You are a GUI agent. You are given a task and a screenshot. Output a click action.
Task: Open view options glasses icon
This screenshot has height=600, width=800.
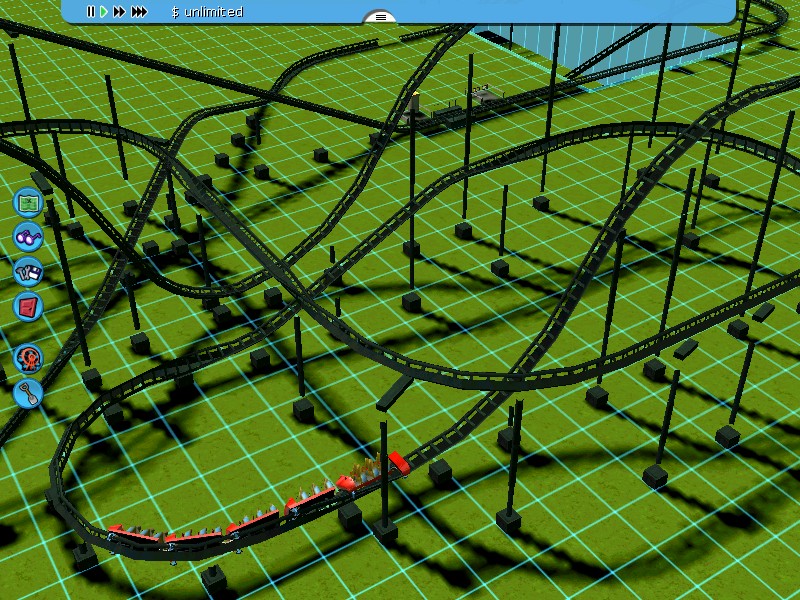click(x=28, y=237)
